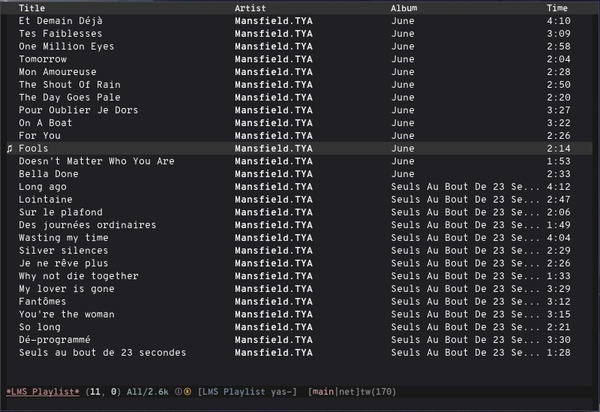Click the now-playing music note icon beside Fools
Screen dimensions: 600x412
10,149
